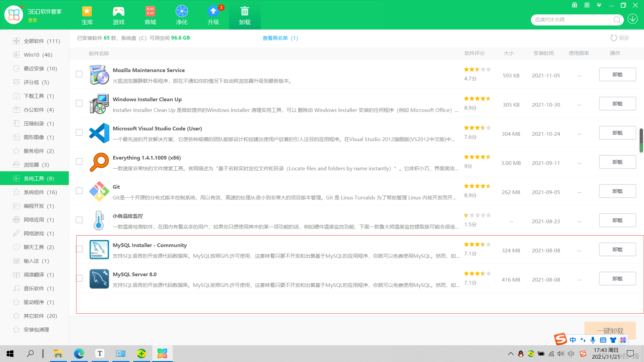Open the 升级 tab with badge
Viewport: 644px width, 362px height.
coord(213,15)
